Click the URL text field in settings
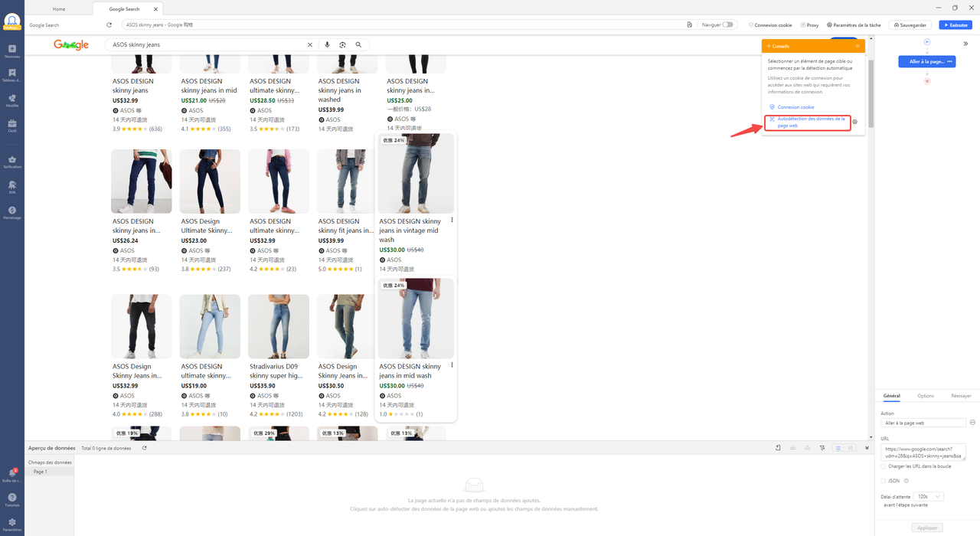 tap(923, 452)
